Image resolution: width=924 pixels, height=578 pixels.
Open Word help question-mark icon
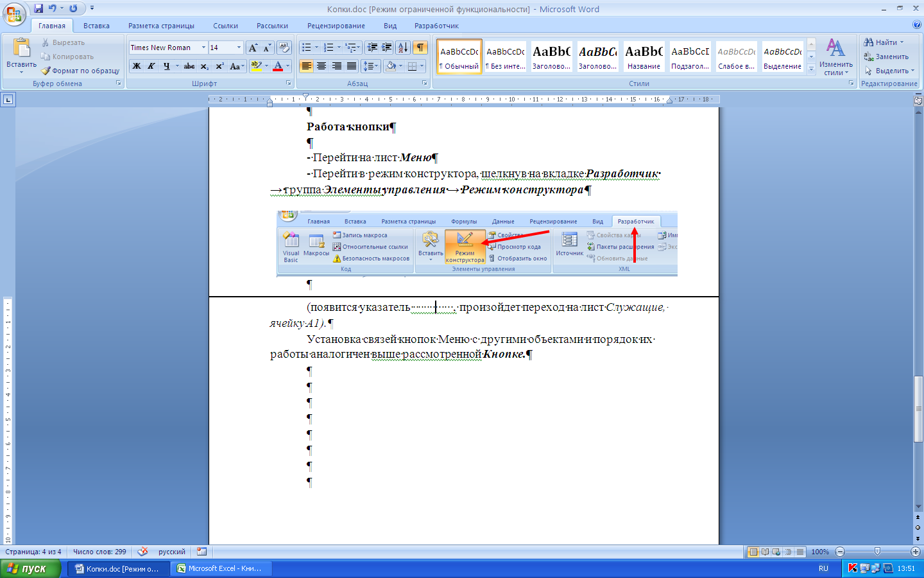[x=916, y=25]
